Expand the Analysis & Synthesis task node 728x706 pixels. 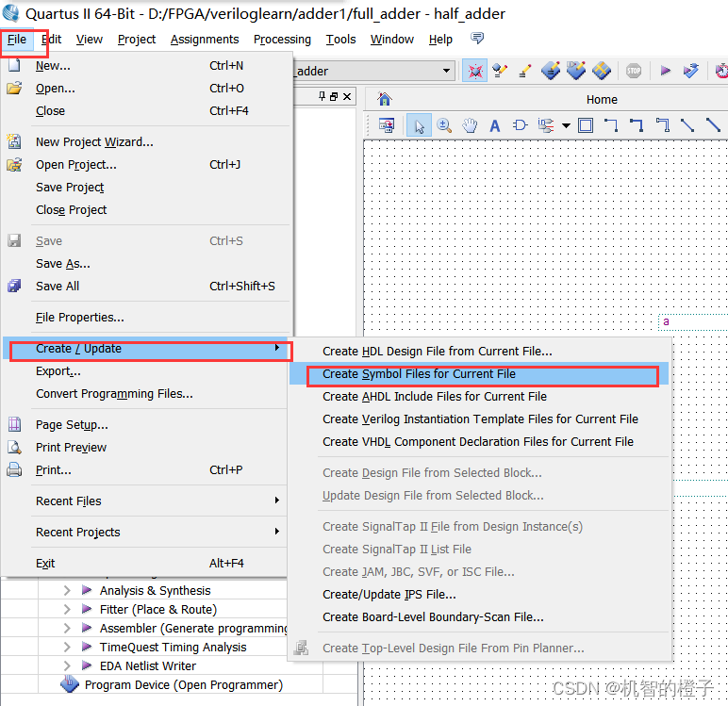[67, 590]
